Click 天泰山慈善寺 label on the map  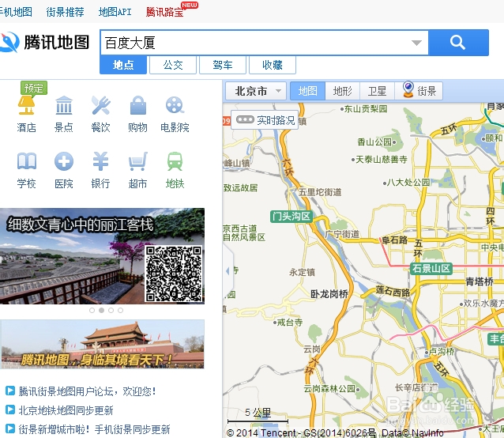tap(382, 159)
